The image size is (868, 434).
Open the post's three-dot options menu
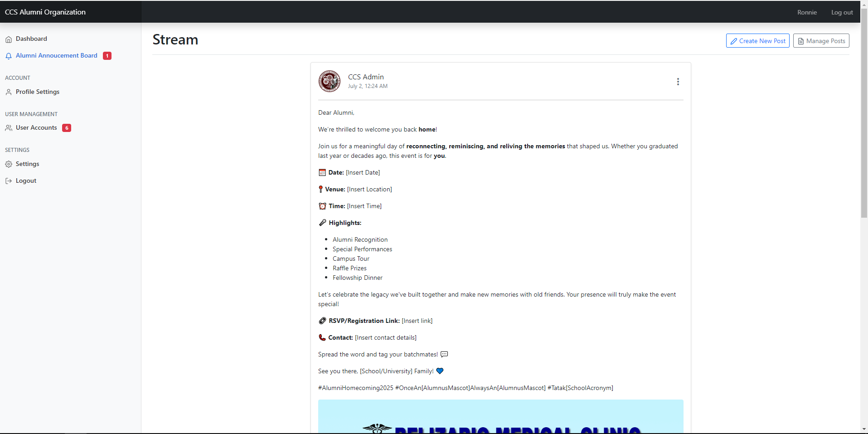click(678, 82)
